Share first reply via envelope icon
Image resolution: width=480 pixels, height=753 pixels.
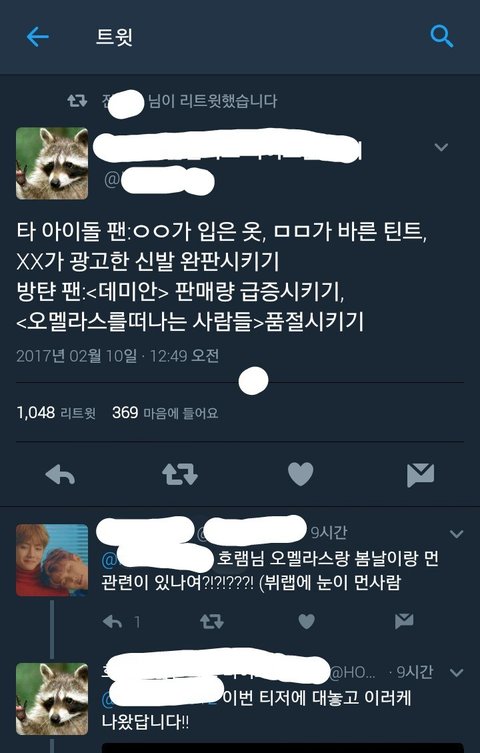[x=404, y=621]
